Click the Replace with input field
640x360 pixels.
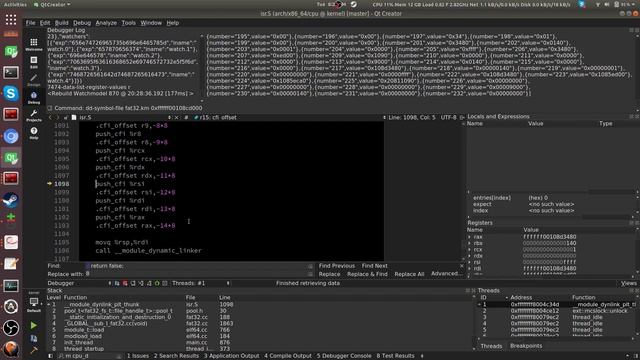[199, 274]
